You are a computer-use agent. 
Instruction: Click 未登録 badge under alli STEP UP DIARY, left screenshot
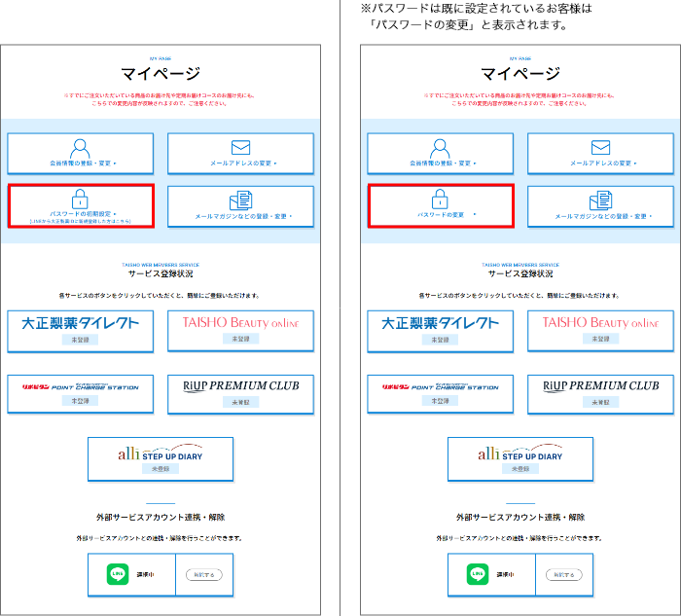coord(161,469)
